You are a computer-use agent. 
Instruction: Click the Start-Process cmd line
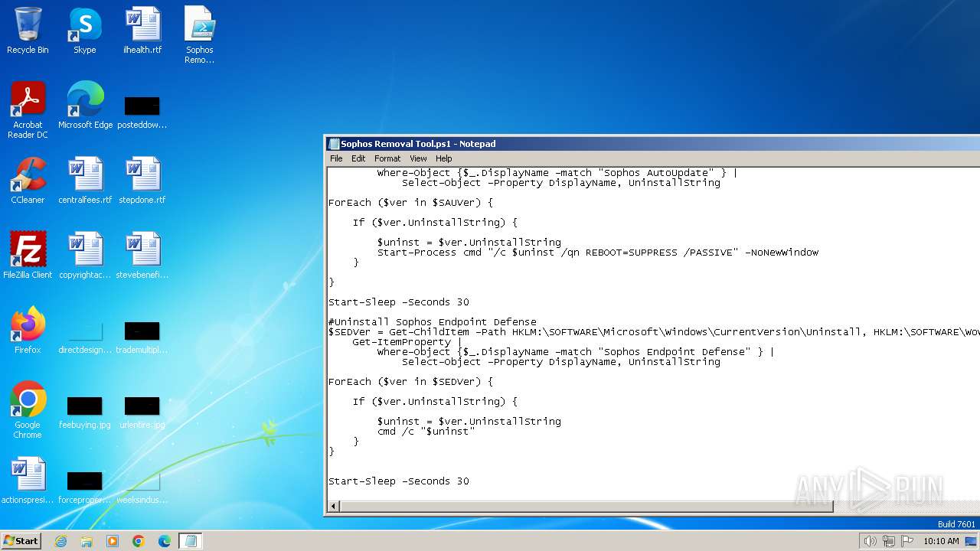[598, 253]
